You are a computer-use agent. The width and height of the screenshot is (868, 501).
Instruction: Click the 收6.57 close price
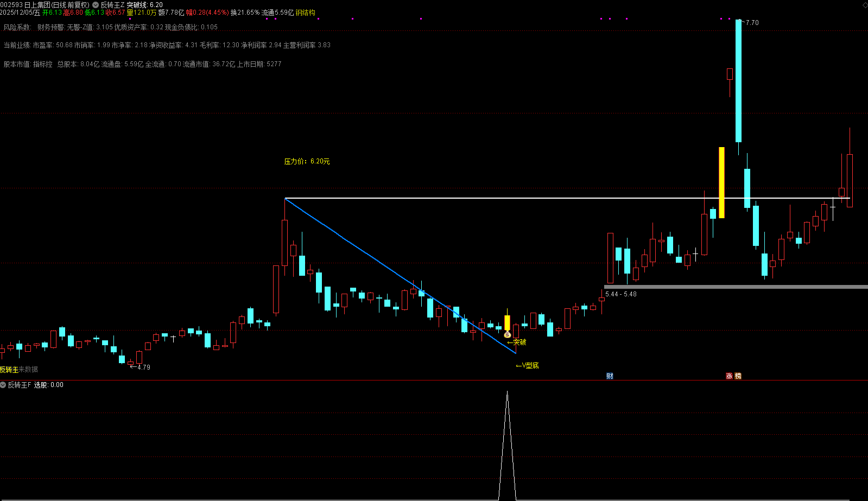(116, 12)
